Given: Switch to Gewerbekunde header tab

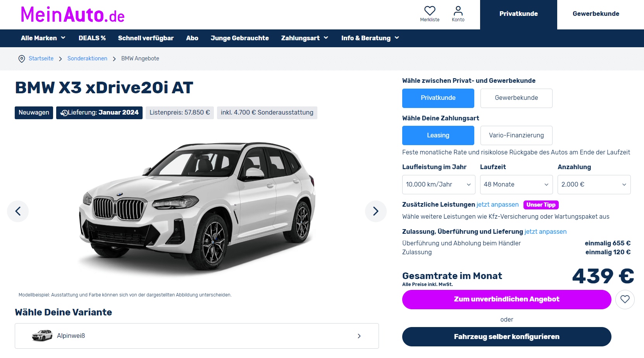Looking at the screenshot, I should (596, 14).
